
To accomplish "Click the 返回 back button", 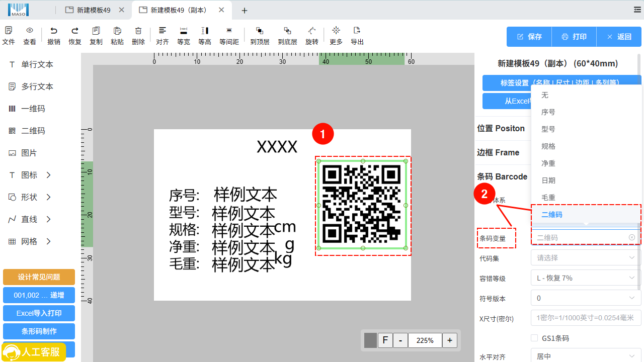I will coord(619,37).
